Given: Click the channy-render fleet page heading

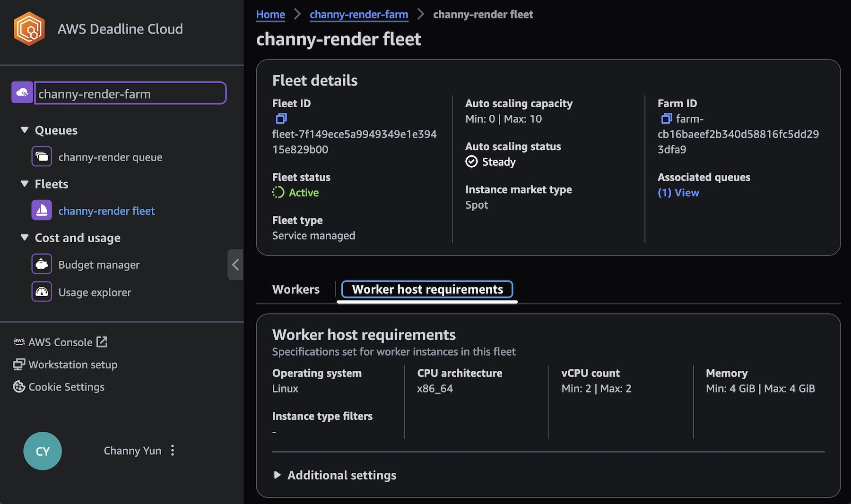Looking at the screenshot, I should coord(339,39).
